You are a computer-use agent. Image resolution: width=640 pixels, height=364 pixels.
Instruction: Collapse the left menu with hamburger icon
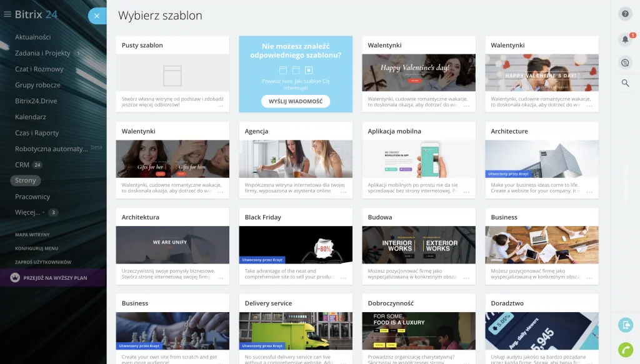[7, 14]
